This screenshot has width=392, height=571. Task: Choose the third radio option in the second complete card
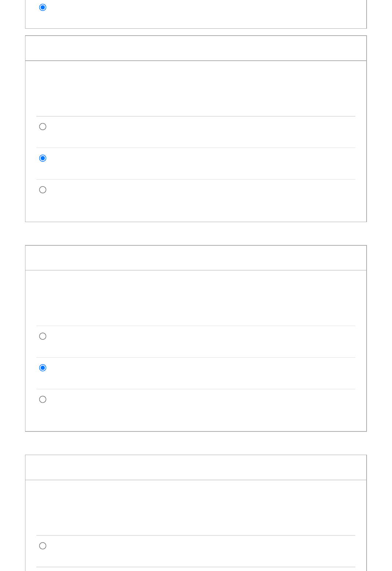point(43,399)
